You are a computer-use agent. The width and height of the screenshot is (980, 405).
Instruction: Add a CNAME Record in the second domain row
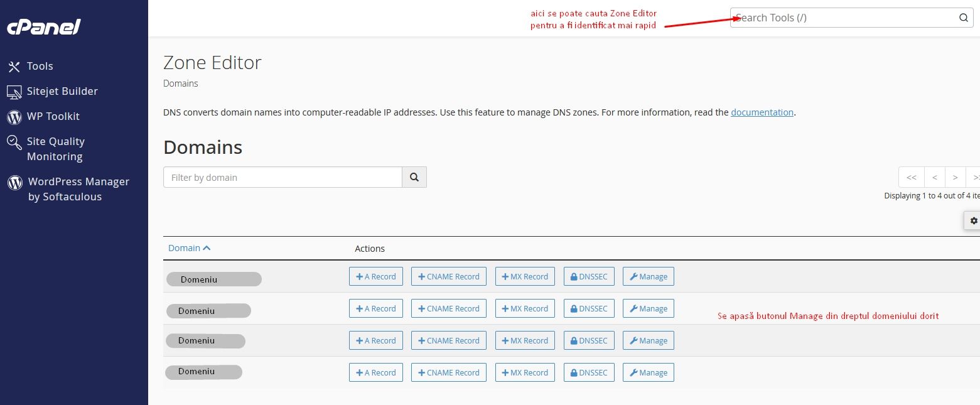(x=449, y=308)
